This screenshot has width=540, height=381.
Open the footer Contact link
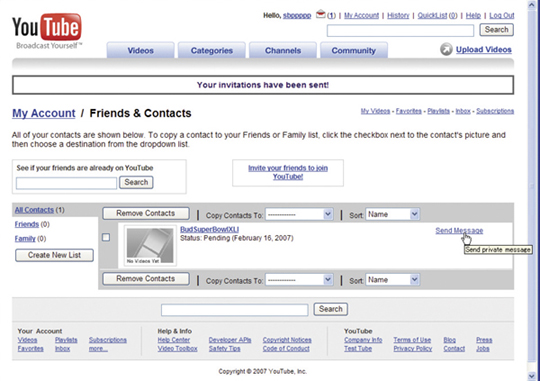point(454,349)
